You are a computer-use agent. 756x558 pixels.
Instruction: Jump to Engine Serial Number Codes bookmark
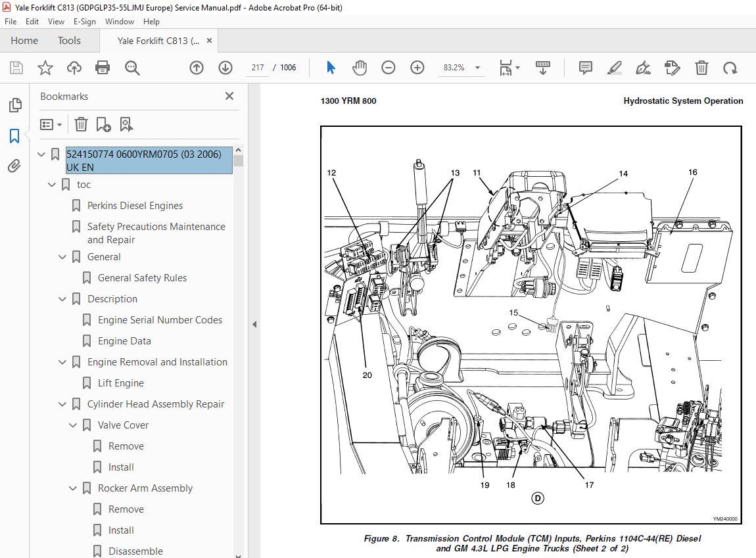coord(160,320)
